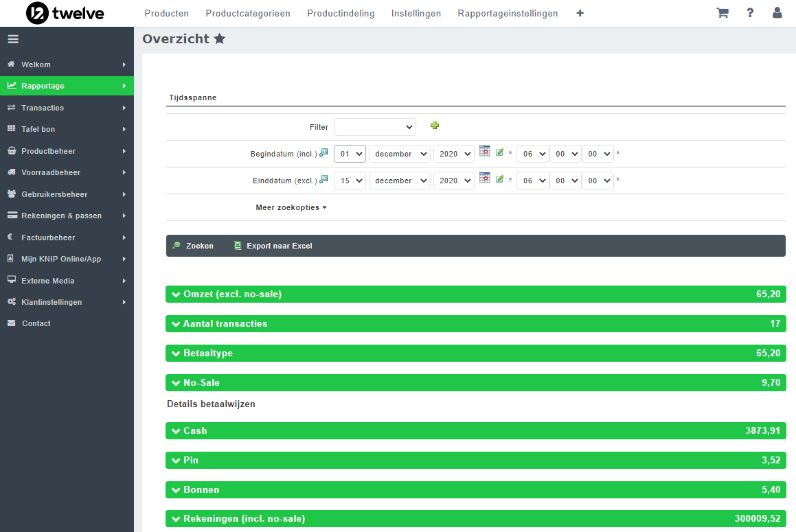The width and height of the screenshot is (796, 532).
Task: Click the Zoeken button
Action: pos(193,246)
